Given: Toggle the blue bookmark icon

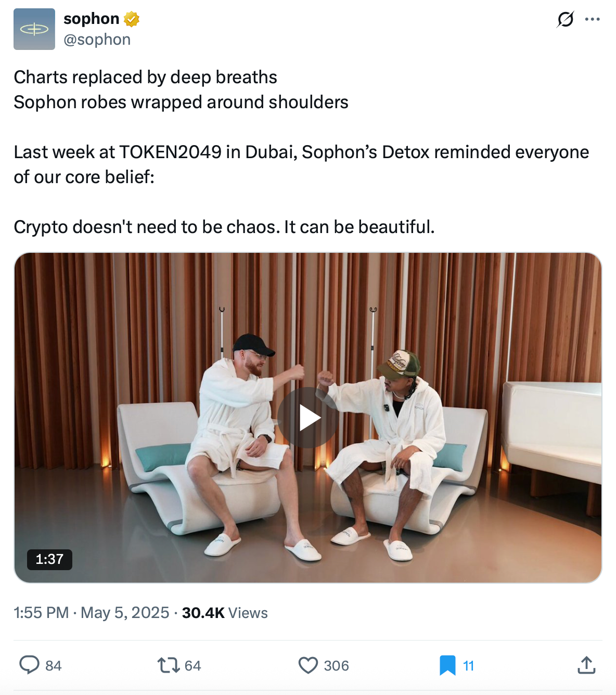Looking at the screenshot, I should [447, 665].
